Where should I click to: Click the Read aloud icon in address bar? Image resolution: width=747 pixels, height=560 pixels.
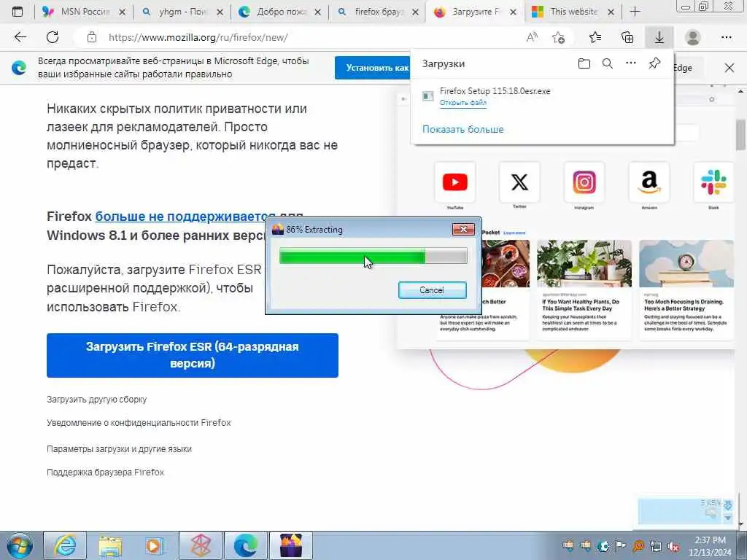click(x=532, y=37)
